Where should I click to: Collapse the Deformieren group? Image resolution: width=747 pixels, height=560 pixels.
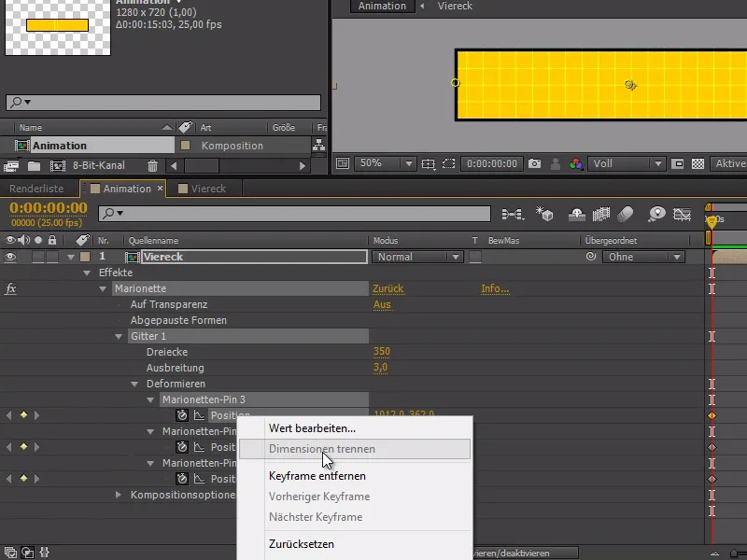pos(134,384)
